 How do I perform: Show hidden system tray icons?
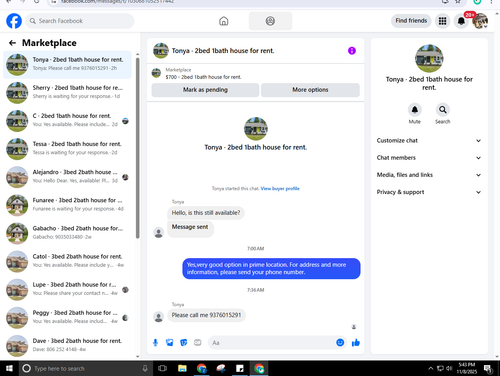(x=430, y=368)
